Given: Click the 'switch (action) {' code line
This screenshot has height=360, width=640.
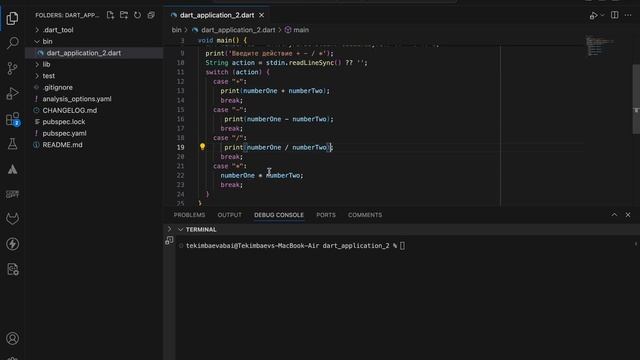Looking at the screenshot, I should coord(238,72).
